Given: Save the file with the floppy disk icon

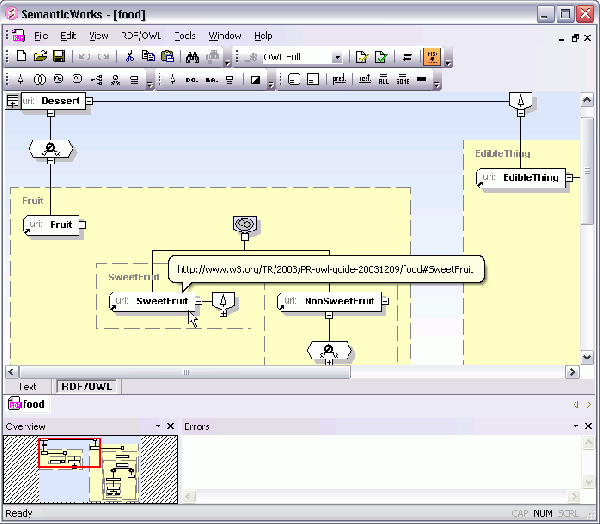Looking at the screenshot, I should tap(59, 58).
